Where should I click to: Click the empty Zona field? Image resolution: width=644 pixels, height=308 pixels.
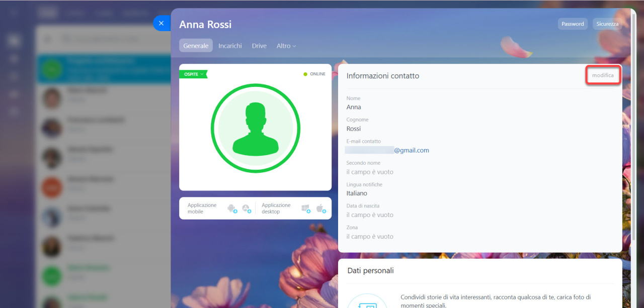(370, 237)
